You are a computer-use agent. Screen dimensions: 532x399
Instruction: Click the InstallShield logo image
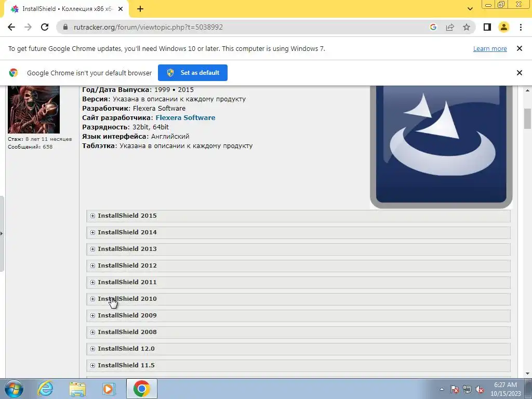pos(441,147)
